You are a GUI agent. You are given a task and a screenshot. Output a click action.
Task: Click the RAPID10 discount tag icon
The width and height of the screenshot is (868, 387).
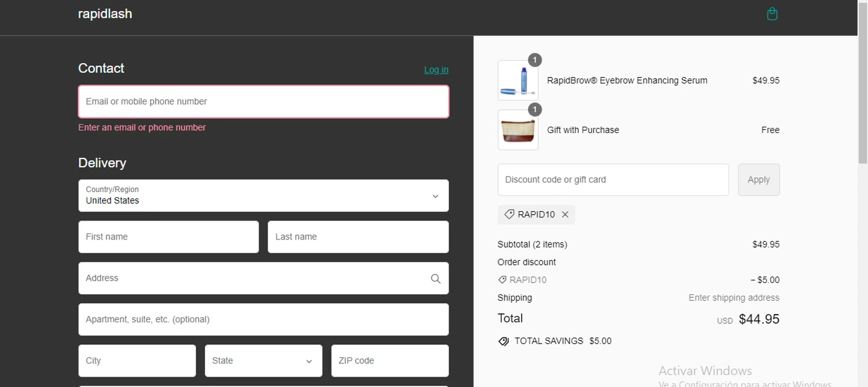point(509,215)
